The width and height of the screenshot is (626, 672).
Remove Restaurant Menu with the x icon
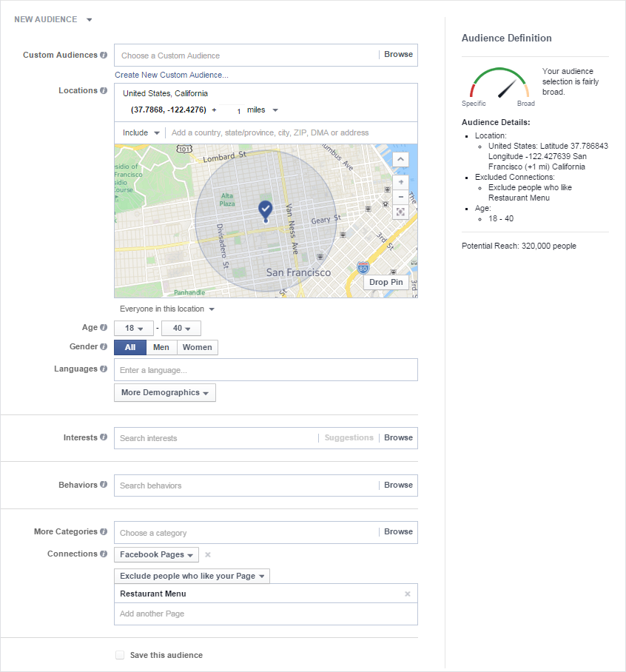coord(407,594)
